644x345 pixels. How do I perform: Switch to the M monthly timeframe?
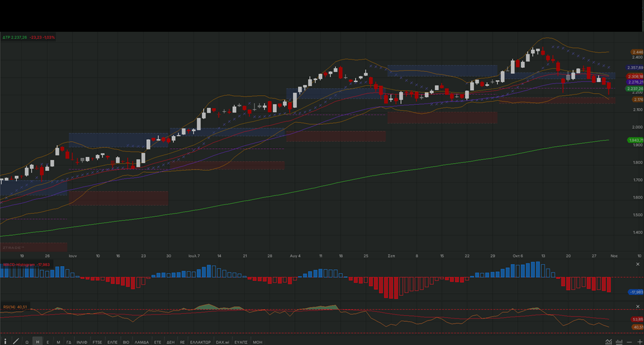click(58, 342)
